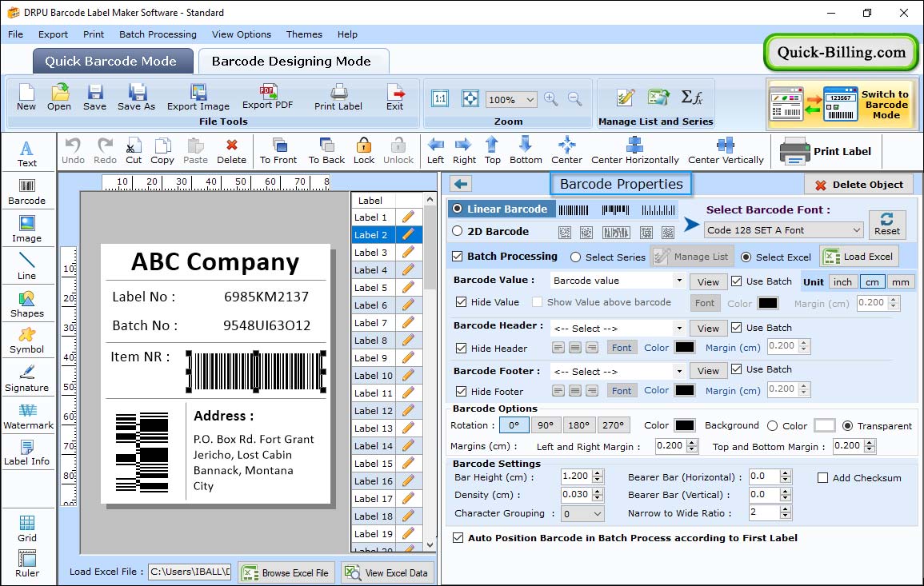Center Horizontally align object

coord(634,151)
